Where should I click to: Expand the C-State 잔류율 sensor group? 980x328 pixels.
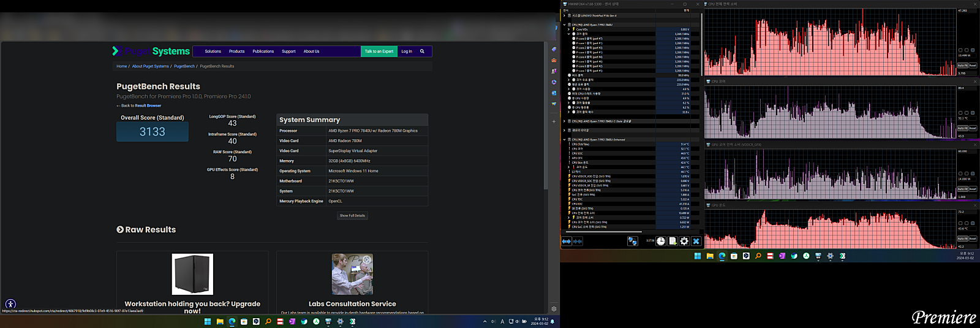tap(564, 121)
